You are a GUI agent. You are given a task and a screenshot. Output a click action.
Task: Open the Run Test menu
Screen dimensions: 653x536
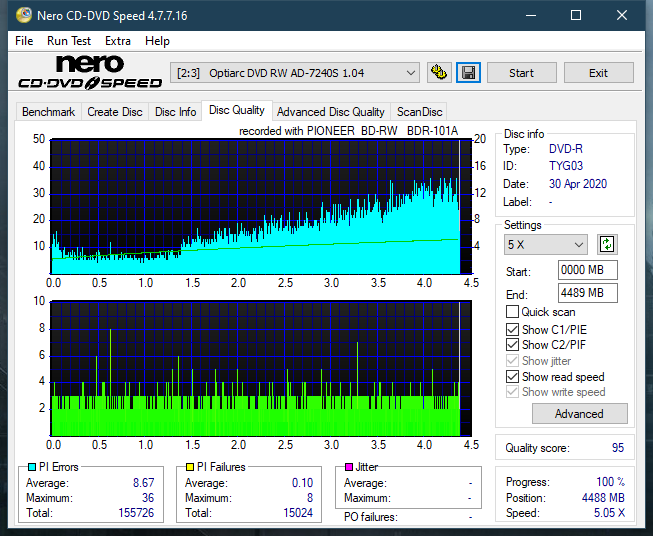coord(69,41)
